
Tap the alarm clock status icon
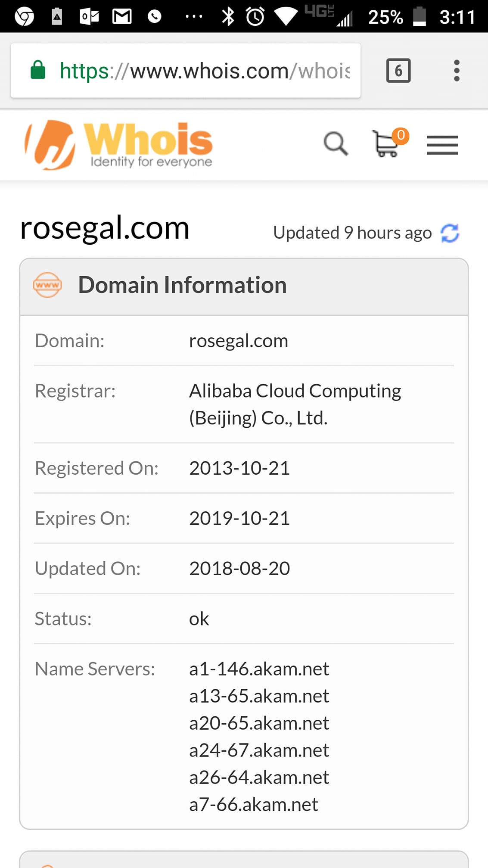255,16
